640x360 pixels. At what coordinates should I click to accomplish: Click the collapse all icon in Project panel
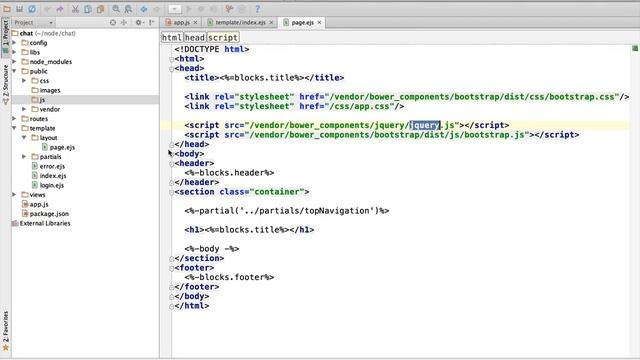[124, 22]
